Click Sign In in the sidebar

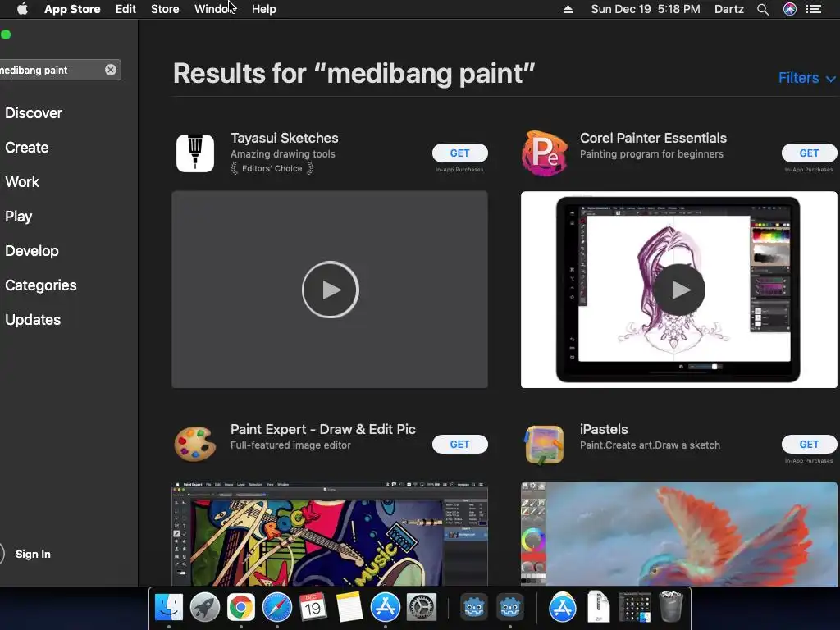33,554
